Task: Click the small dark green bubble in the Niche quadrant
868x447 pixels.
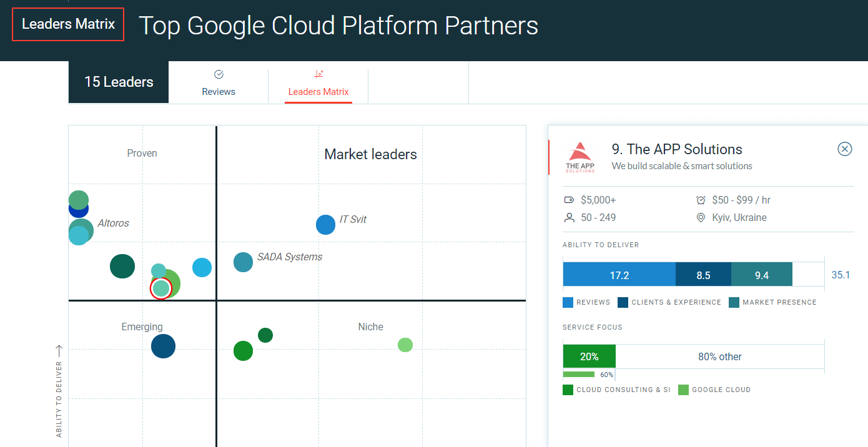Action: pyautogui.click(x=265, y=335)
